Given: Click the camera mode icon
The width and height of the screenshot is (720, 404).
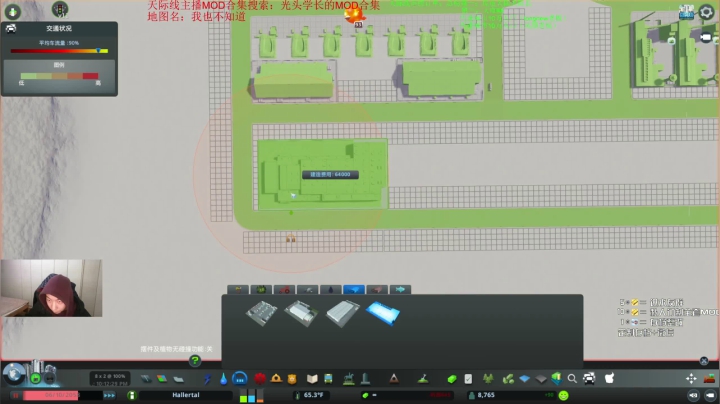Looking at the screenshot, I should tap(706, 37).
